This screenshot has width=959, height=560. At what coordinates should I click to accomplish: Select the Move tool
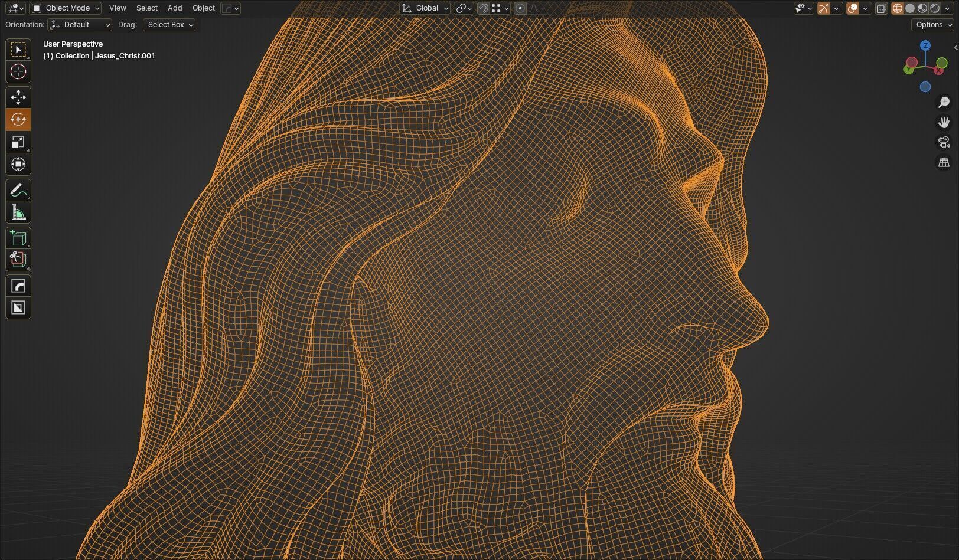(18, 97)
